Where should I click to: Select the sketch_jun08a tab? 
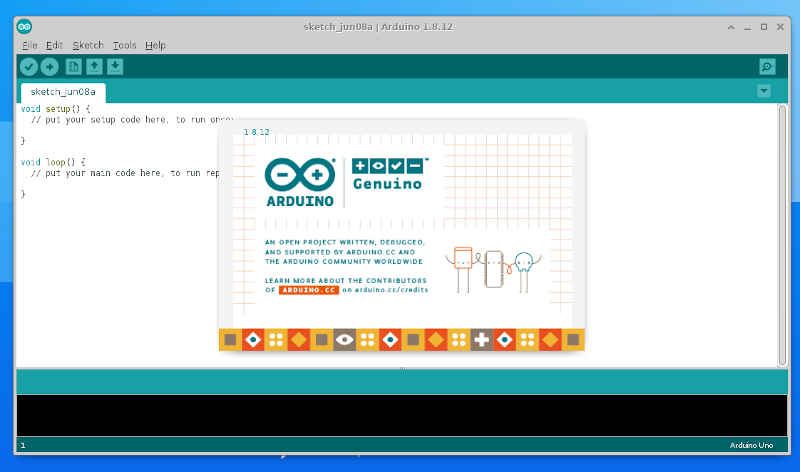pos(63,92)
